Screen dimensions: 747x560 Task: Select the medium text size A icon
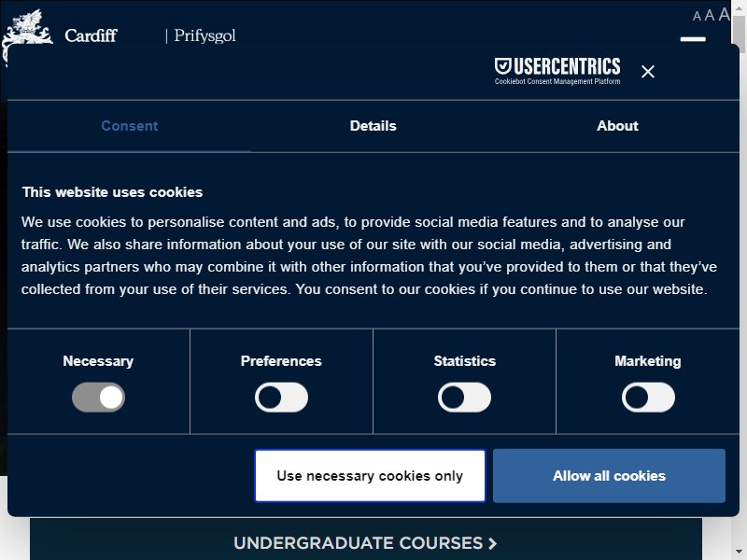(710, 15)
